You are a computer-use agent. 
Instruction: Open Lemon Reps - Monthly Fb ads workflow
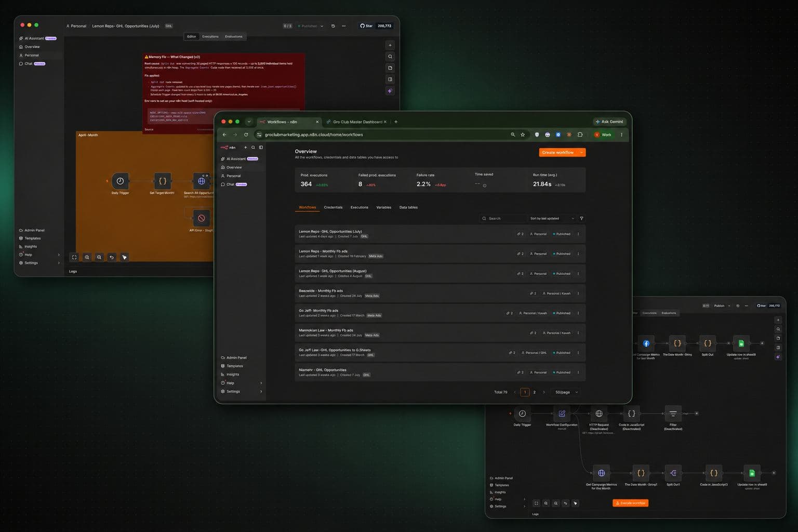(440, 254)
